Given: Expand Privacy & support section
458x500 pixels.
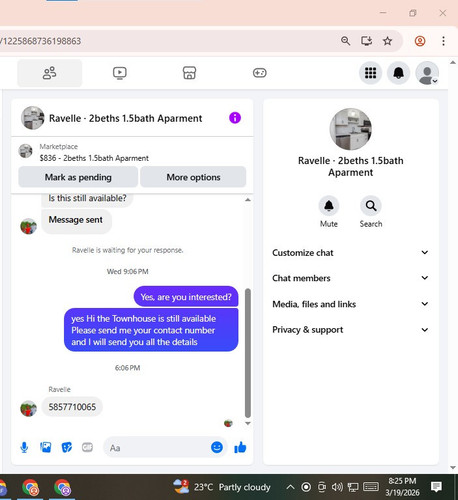Looking at the screenshot, I should pos(350,330).
